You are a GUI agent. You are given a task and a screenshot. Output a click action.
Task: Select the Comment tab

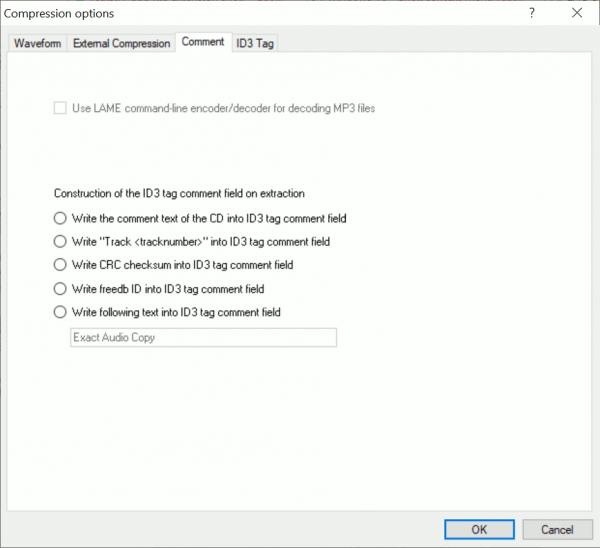202,42
